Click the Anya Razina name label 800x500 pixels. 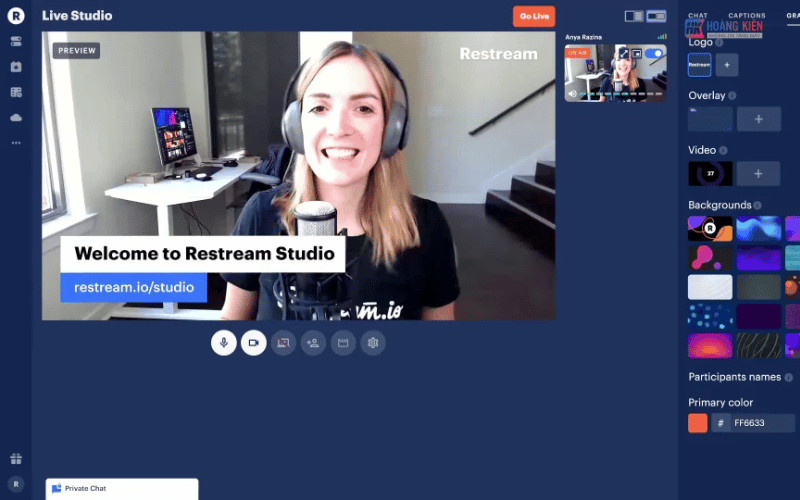click(583, 37)
